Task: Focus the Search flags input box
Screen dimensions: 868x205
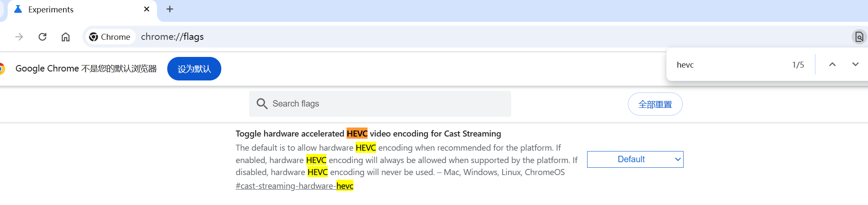Action: [380, 104]
